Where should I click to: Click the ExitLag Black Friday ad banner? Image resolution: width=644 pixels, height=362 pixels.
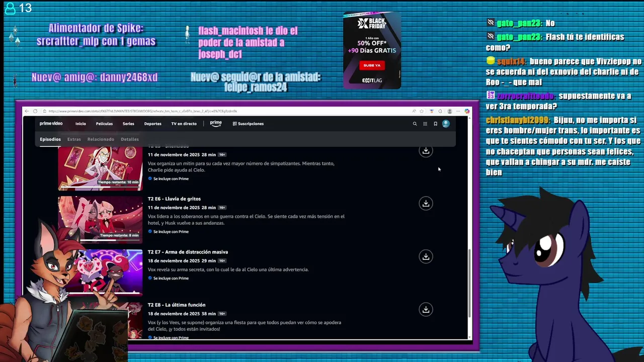pyautogui.click(x=372, y=50)
